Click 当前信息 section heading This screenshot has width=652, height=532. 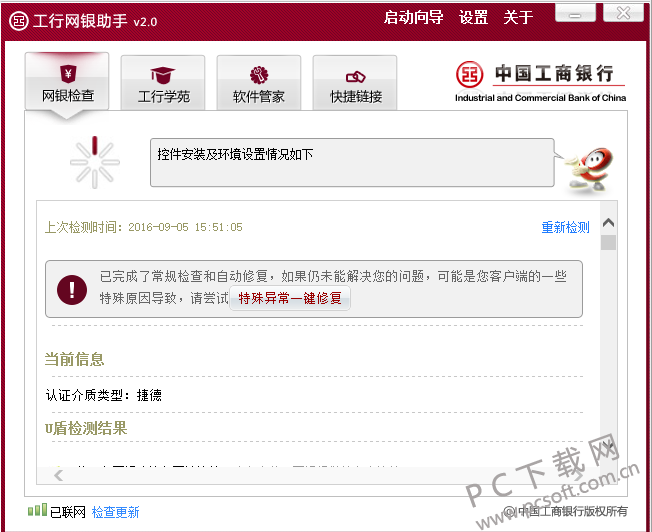click(x=74, y=359)
